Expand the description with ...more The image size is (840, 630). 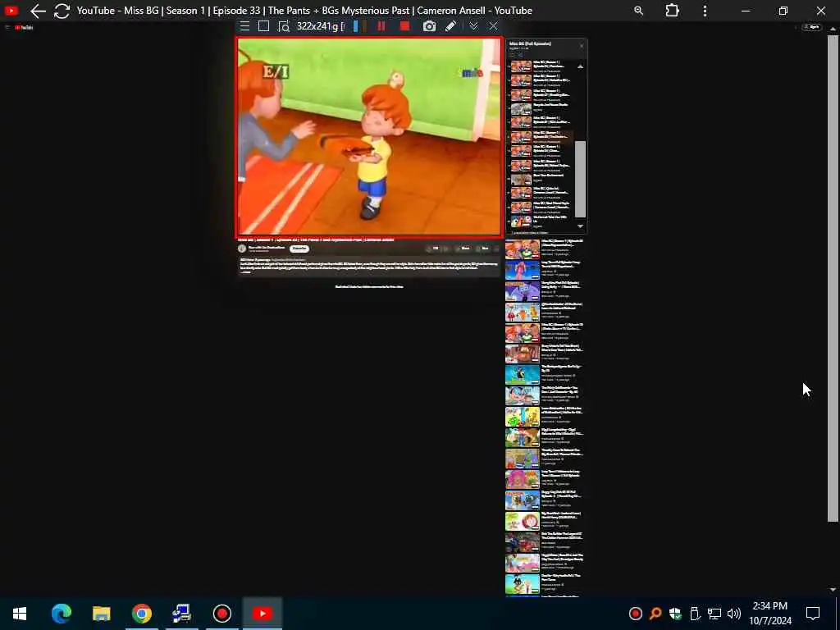[245, 272]
